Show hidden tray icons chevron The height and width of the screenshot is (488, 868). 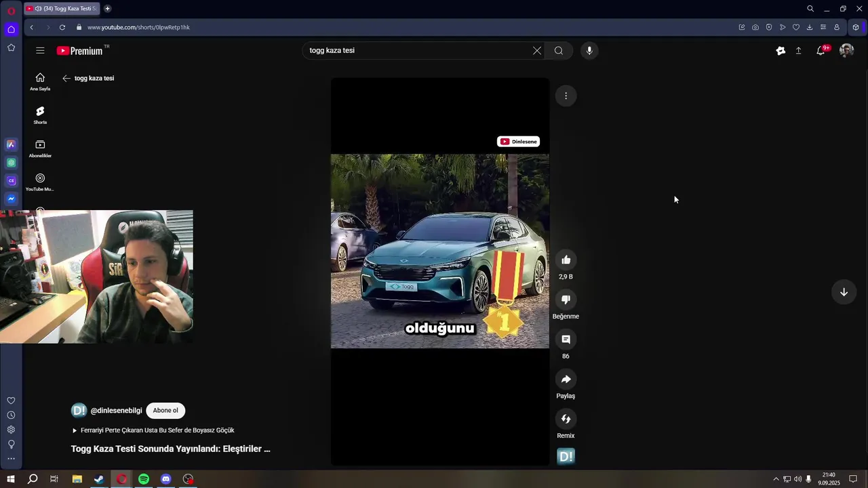click(x=776, y=479)
